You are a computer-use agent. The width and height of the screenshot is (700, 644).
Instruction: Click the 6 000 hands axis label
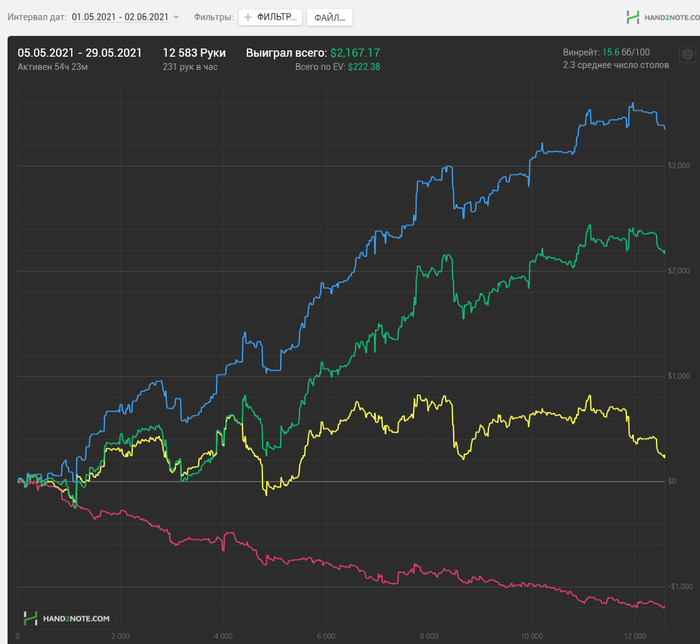326,636
